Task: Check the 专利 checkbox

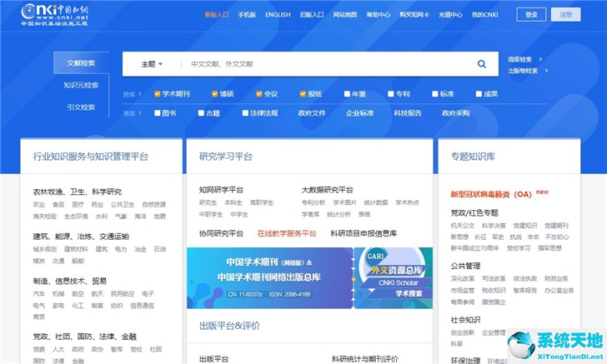Action: click(x=391, y=94)
